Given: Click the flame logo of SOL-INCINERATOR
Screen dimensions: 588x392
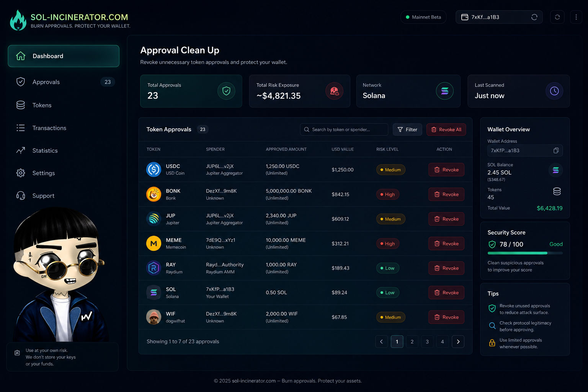Looking at the screenshot, I should click(18, 20).
